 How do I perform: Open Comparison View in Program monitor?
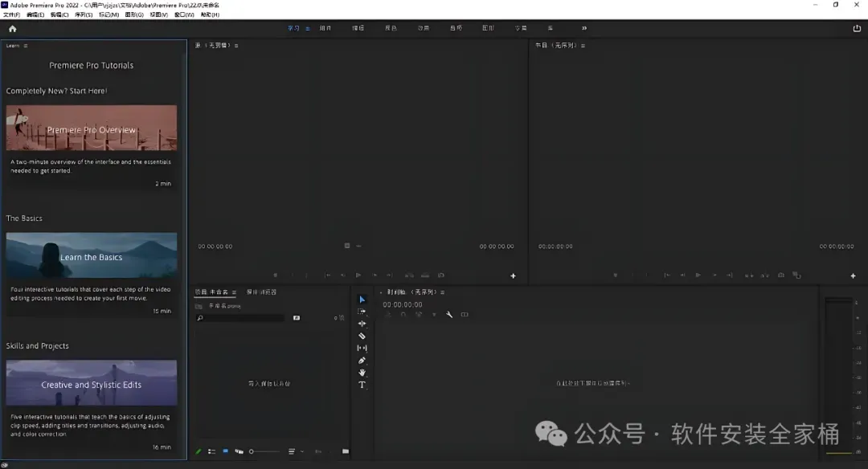(796, 275)
